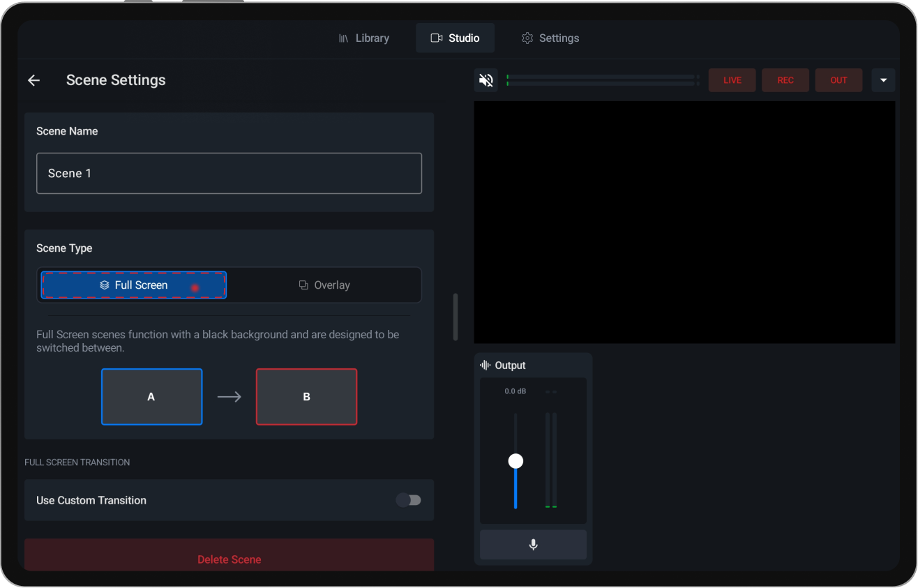This screenshot has width=918, height=588.
Task: Click the Delete Scene button
Action: tap(229, 559)
